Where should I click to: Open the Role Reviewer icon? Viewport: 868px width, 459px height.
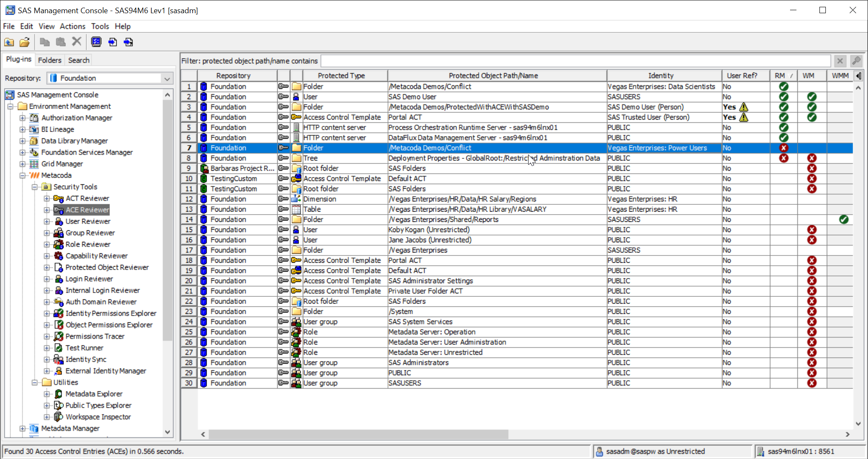pos(59,244)
